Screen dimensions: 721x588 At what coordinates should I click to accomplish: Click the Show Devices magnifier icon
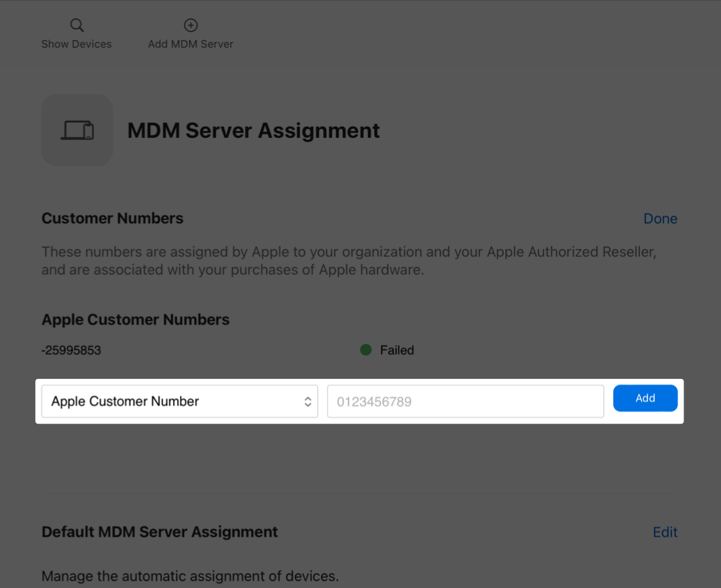point(77,26)
